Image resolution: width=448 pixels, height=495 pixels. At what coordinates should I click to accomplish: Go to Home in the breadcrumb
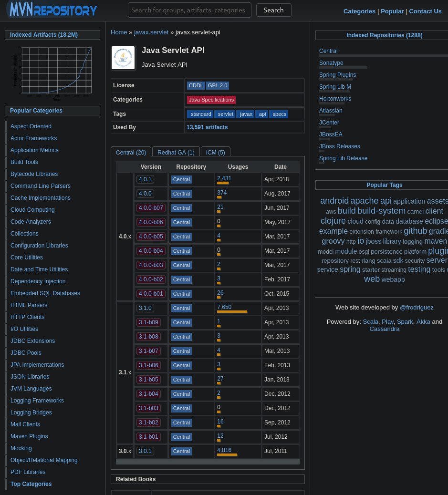(119, 32)
